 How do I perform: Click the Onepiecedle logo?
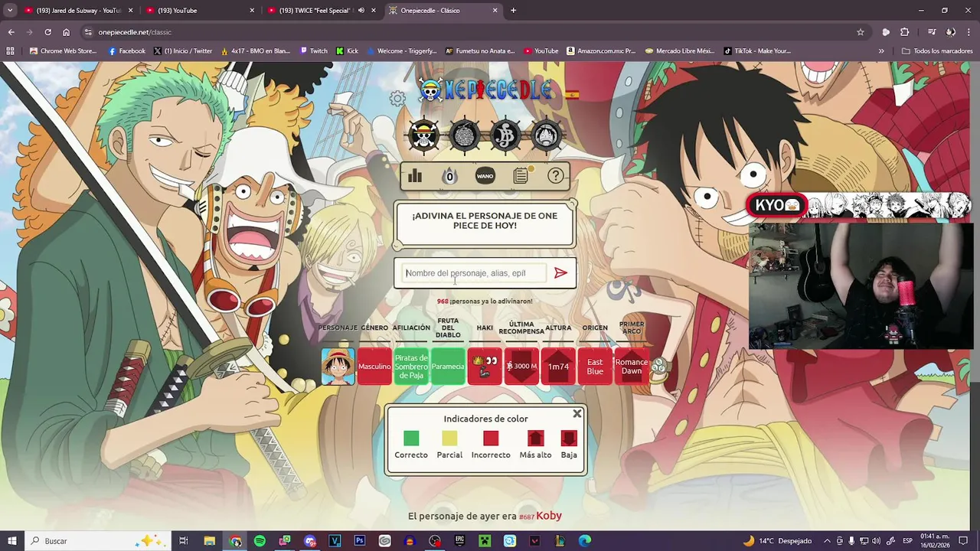(485, 90)
